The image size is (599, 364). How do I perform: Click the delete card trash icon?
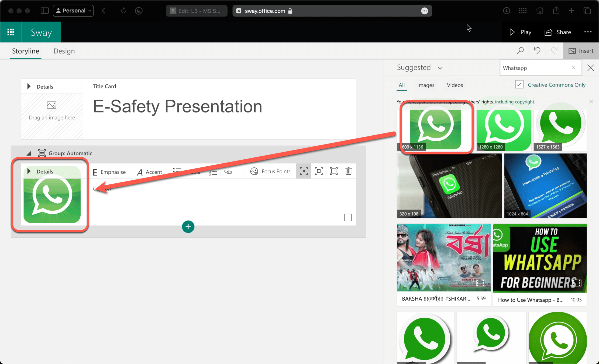(x=348, y=171)
